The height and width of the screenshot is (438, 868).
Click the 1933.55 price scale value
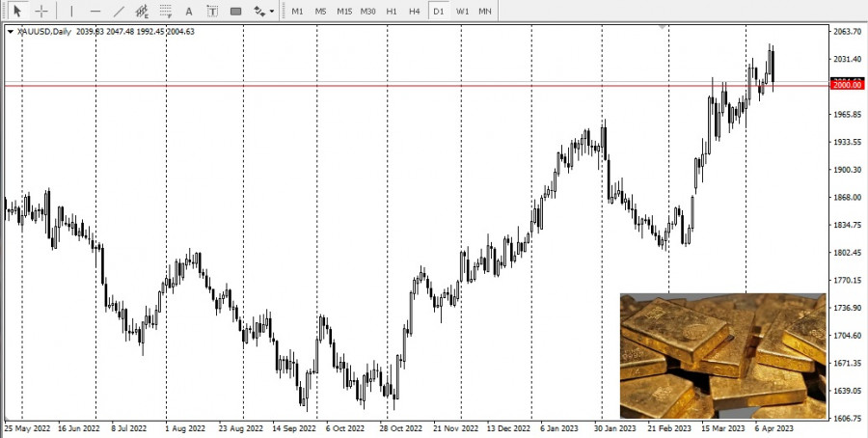pyautogui.click(x=848, y=142)
